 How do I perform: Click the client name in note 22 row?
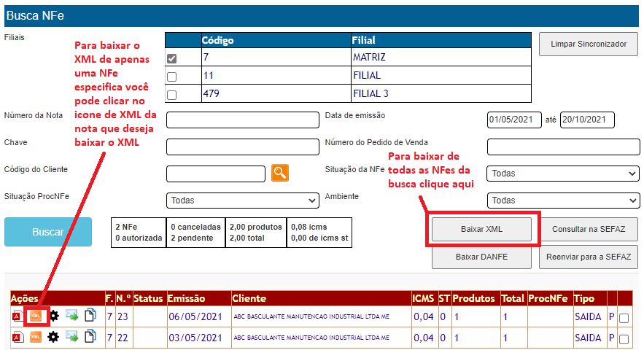click(311, 338)
